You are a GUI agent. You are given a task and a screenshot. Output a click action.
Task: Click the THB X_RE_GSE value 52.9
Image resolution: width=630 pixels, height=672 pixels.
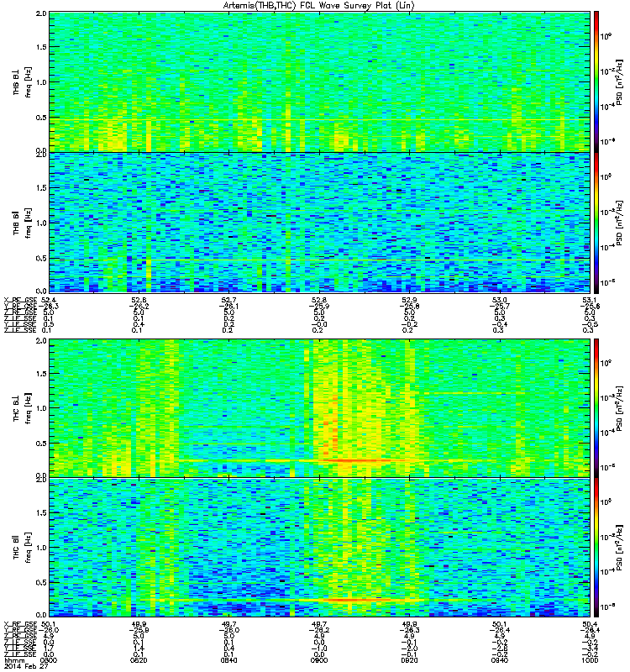coord(409,300)
